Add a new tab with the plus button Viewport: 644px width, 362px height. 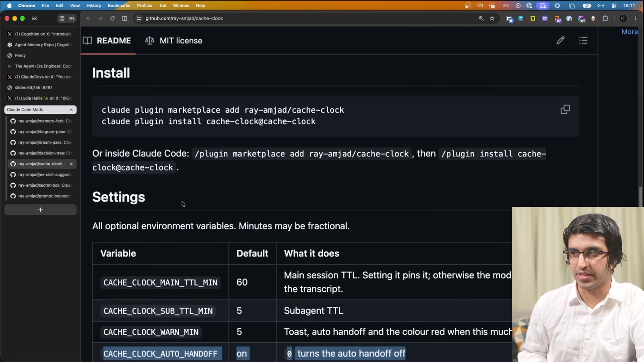(40, 210)
